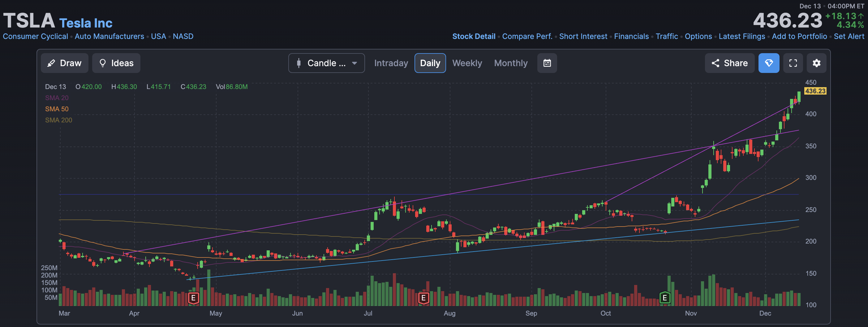Toggle fullscreen chart view
This screenshot has height=327, width=868.
coord(793,63)
